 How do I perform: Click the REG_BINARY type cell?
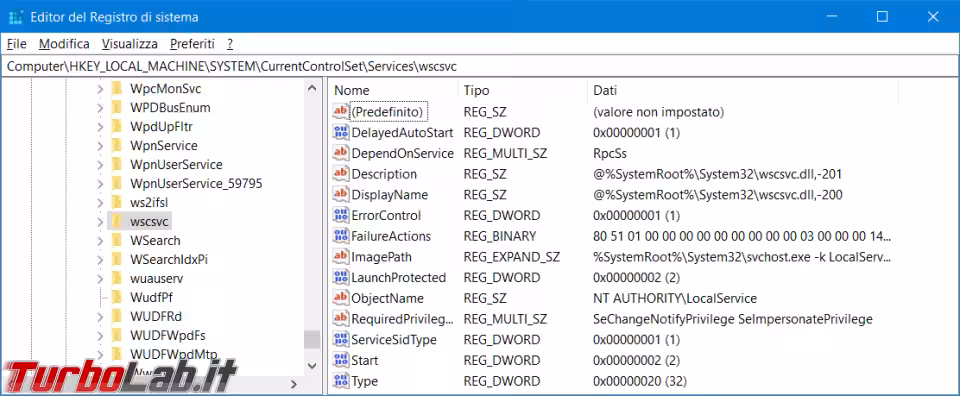pos(500,236)
